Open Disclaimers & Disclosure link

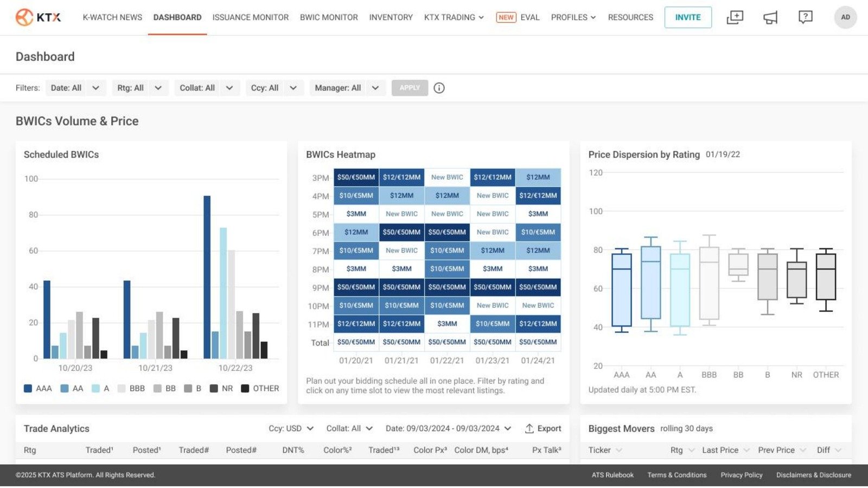pos(814,475)
